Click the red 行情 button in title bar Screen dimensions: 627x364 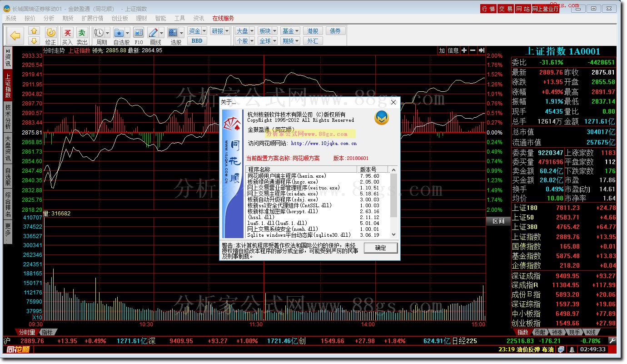pyautogui.click(x=488, y=9)
